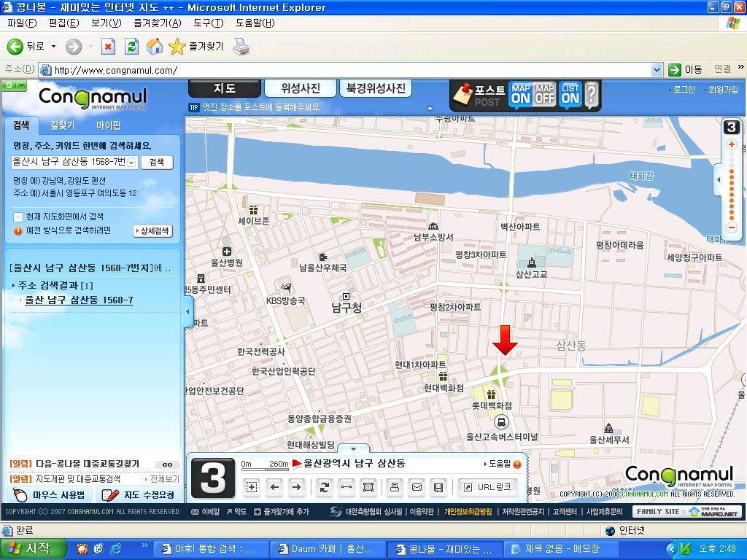Click the map refresh tool icon

tap(325, 486)
